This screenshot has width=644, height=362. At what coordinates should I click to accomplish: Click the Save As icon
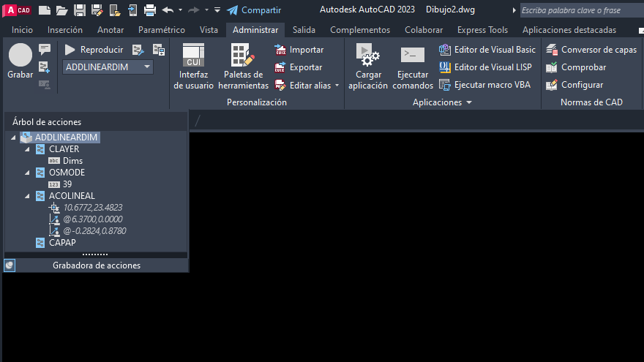tap(97, 10)
